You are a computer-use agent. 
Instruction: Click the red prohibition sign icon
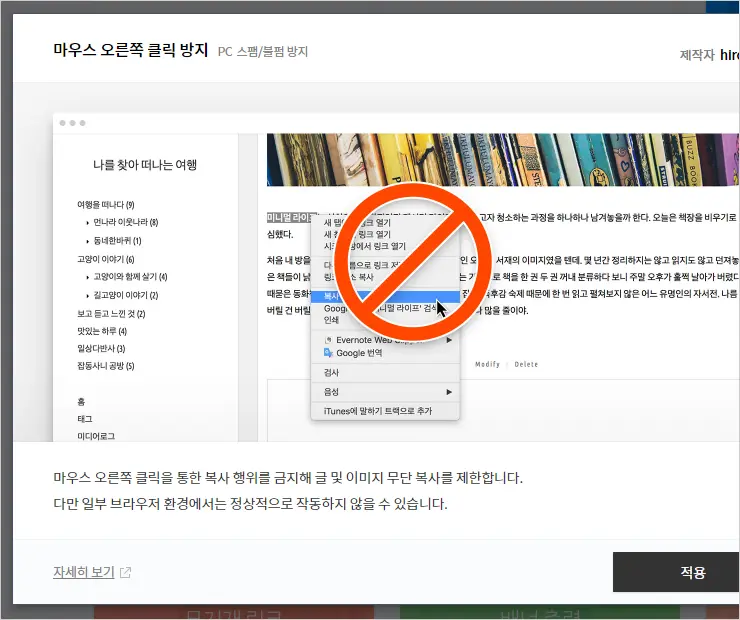pos(410,257)
